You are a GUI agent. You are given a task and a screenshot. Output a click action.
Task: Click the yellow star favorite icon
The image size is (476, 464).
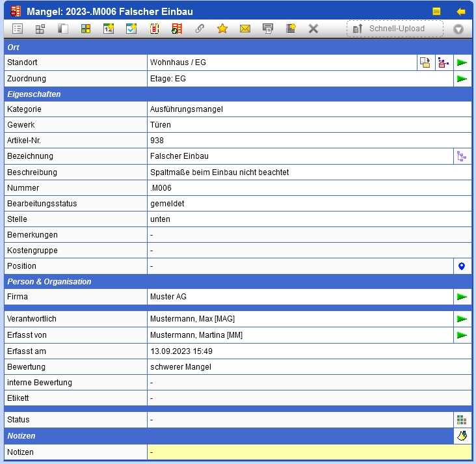pyautogui.click(x=222, y=29)
